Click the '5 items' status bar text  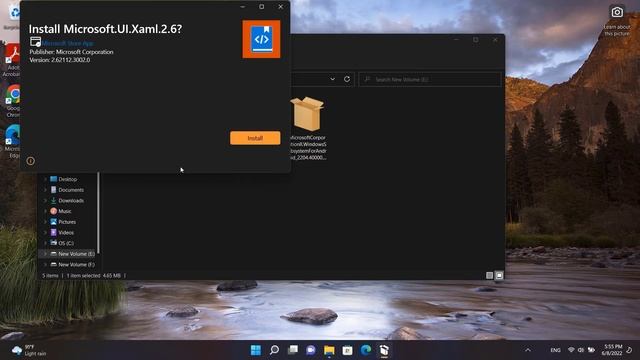(x=50, y=276)
